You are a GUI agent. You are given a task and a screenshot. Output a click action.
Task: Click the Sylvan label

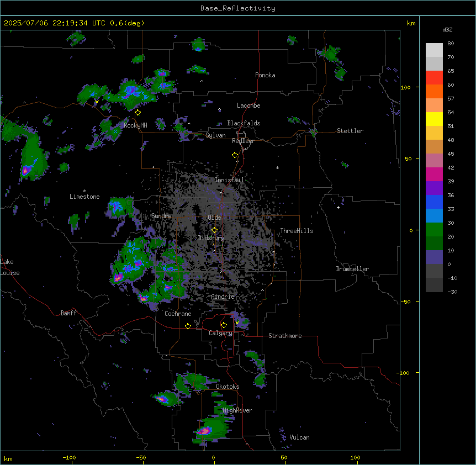pyautogui.click(x=215, y=135)
